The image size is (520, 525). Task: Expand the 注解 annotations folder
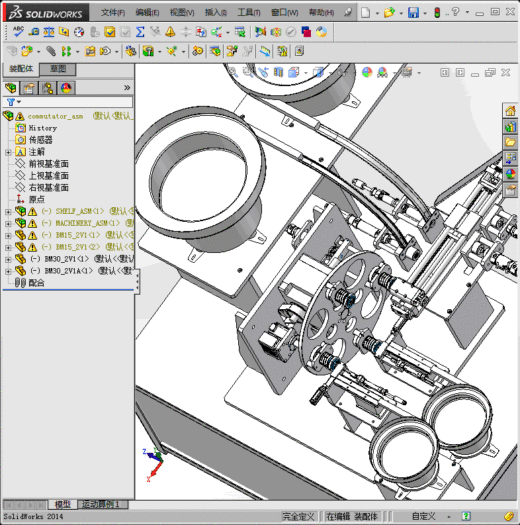pos(8,152)
